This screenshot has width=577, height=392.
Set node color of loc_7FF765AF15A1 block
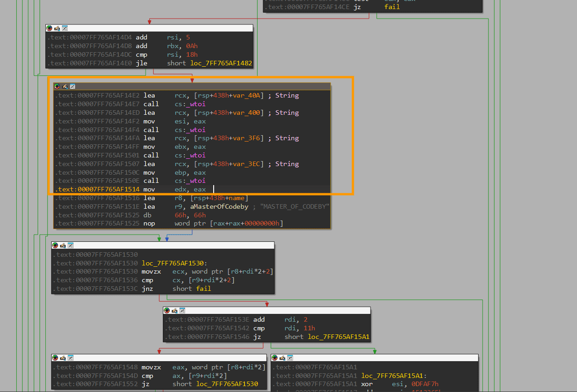(x=275, y=358)
